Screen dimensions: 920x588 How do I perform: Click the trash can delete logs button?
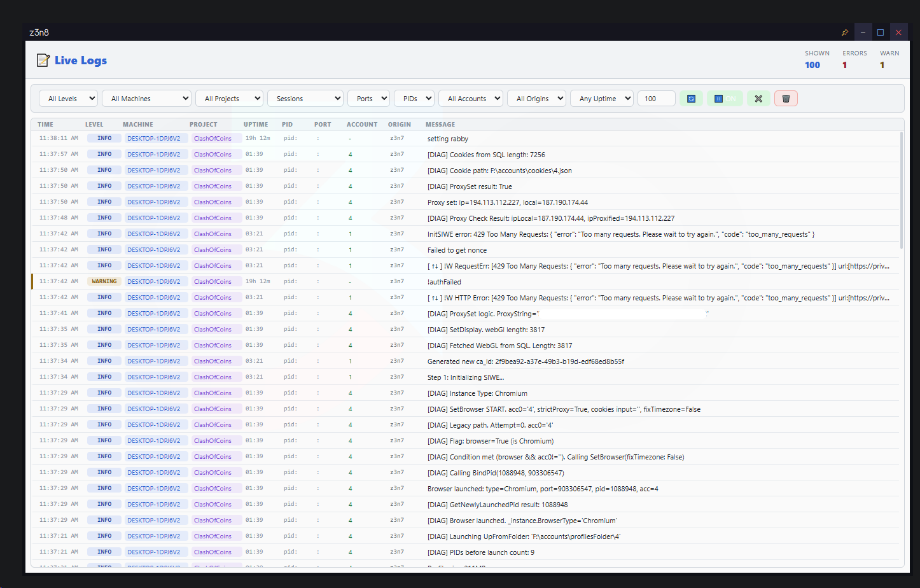pyautogui.click(x=786, y=99)
